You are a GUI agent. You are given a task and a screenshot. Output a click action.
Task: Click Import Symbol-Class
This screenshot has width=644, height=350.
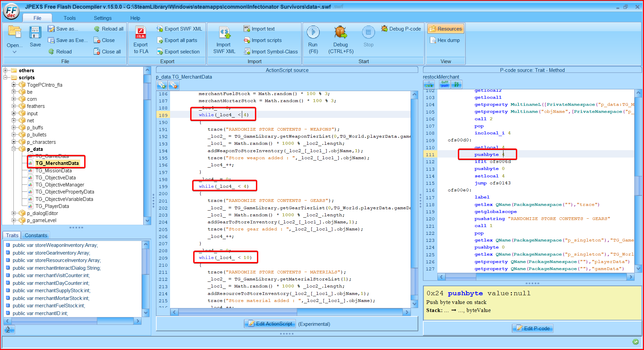271,52
